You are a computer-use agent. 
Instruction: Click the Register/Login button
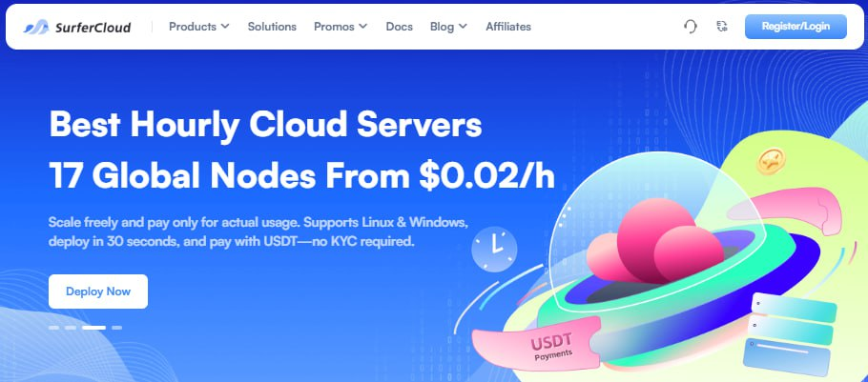tap(796, 27)
